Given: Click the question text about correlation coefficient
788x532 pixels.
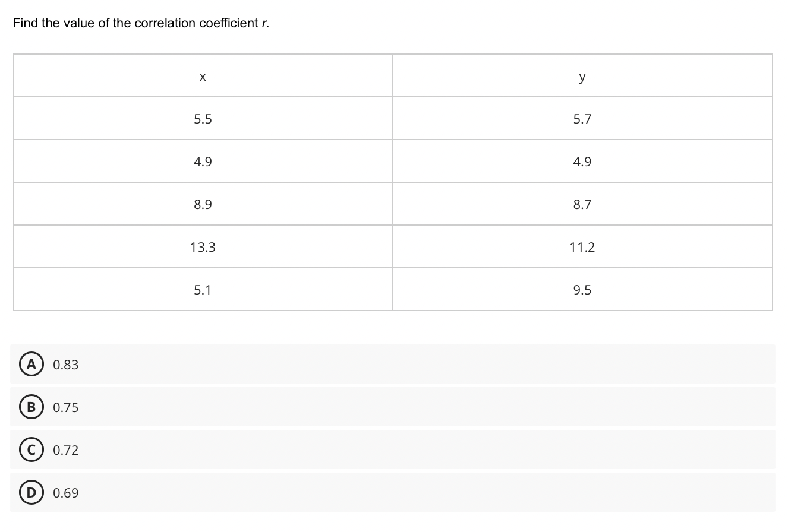Looking at the screenshot, I should pyautogui.click(x=140, y=23).
